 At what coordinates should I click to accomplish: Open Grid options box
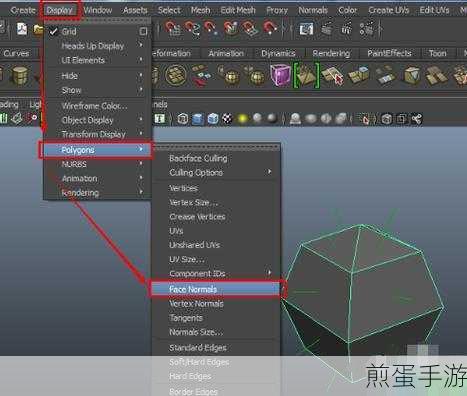[x=143, y=31]
